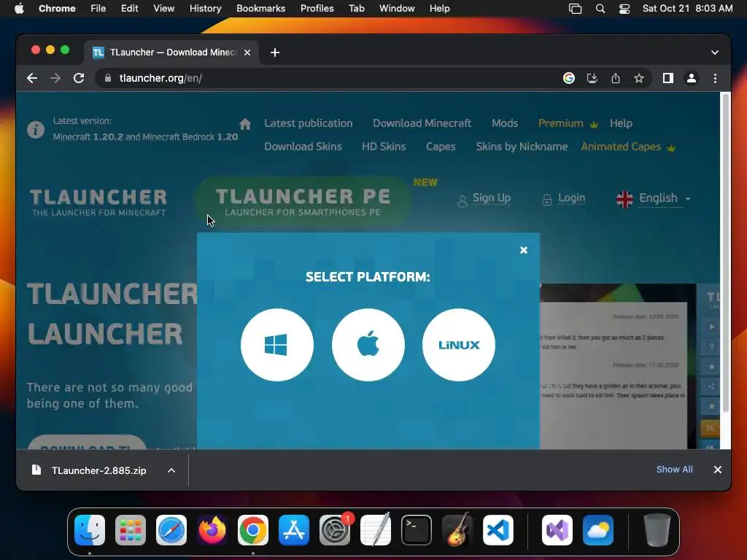Image resolution: width=747 pixels, height=560 pixels.
Task: Open Finder from the dock
Action: pos(90,530)
